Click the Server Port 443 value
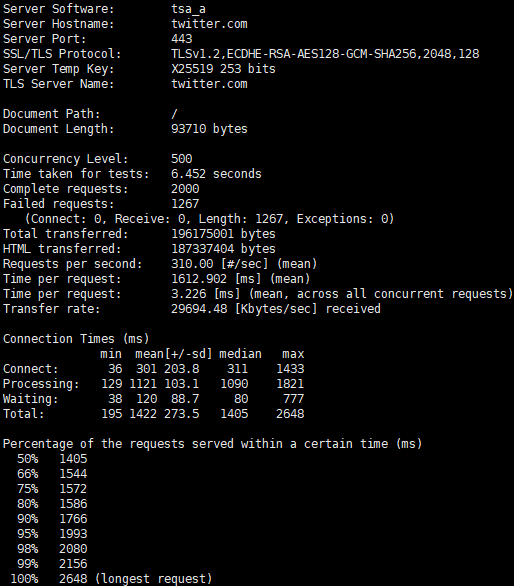The image size is (514, 586). tap(182, 39)
